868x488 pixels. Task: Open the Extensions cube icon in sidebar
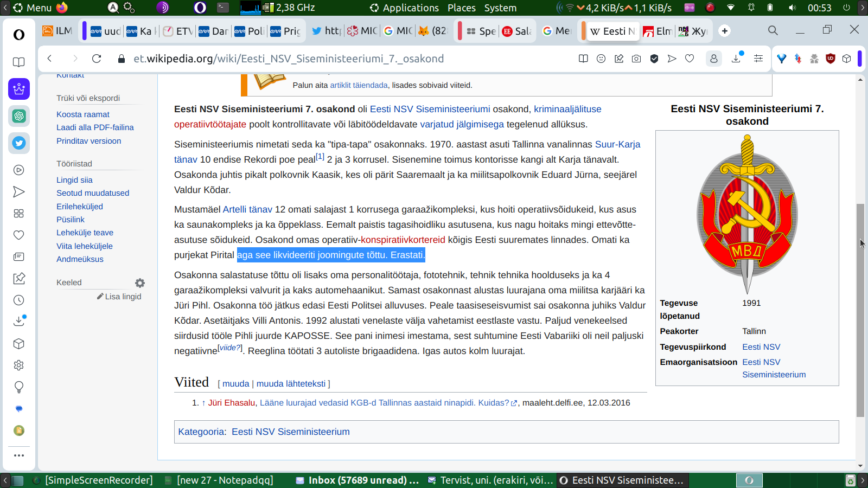(19, 344)
